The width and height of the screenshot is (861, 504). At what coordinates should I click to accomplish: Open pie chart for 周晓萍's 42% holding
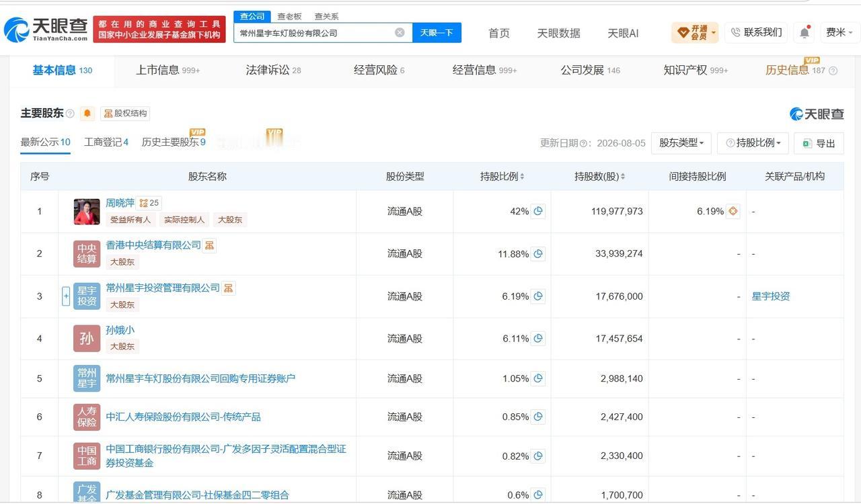pos(538,211)
